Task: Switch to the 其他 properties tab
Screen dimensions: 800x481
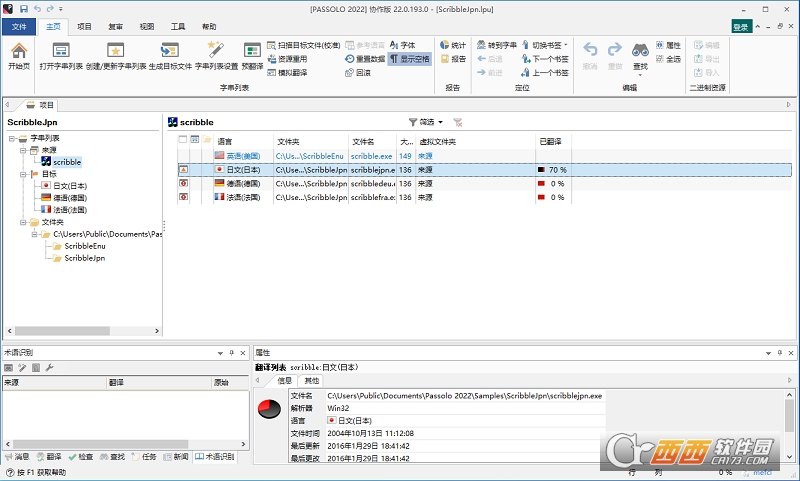Action: click(x=311, y=381)
